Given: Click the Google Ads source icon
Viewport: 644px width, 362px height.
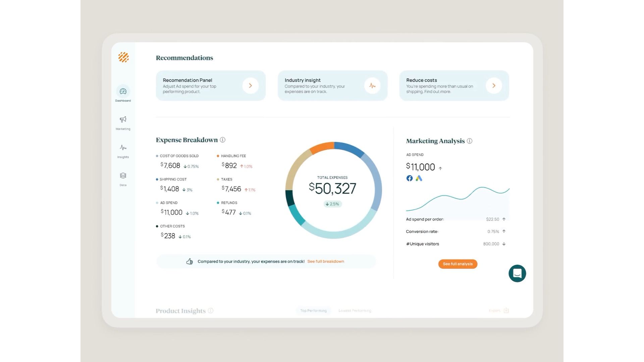Looking at the screenshot, I should point(419,178).
